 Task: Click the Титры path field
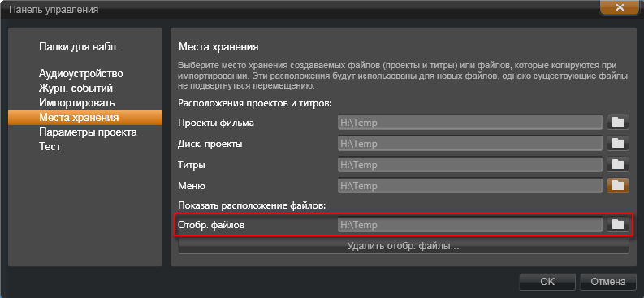coord(470,165)
